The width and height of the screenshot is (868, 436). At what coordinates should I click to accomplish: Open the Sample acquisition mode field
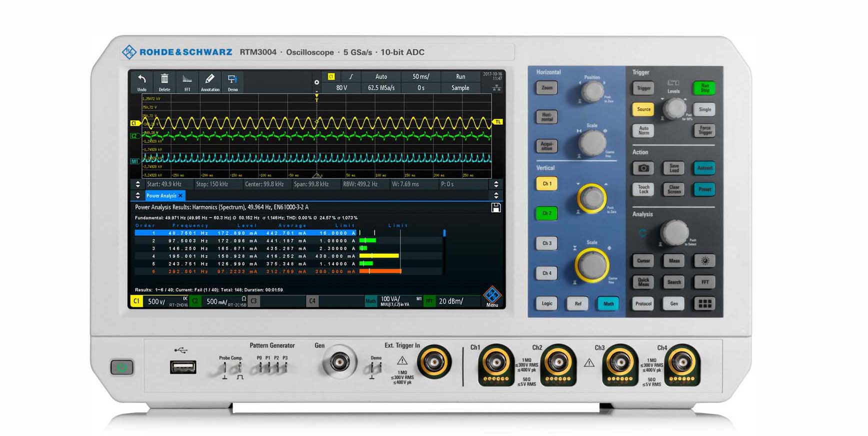tap(460, 88)
